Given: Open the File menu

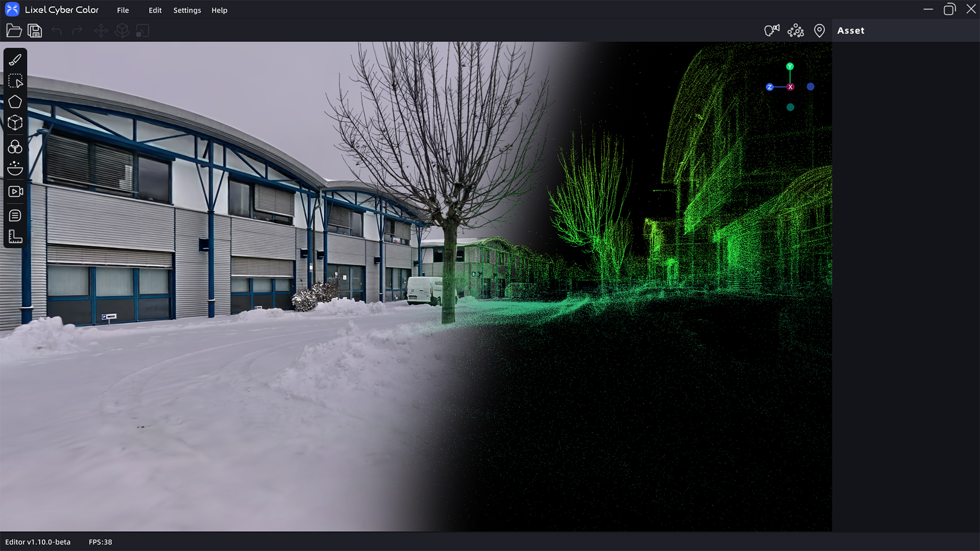Looking at the screenshot, I should point(122,10).
